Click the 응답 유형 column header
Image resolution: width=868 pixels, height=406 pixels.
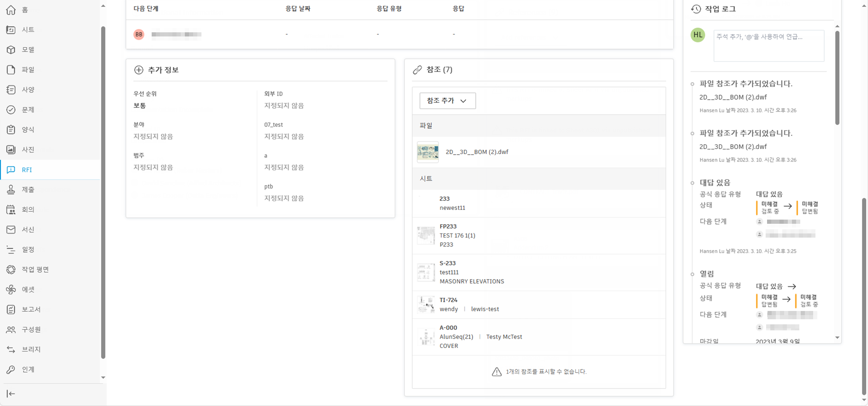[x=389, y=9]
